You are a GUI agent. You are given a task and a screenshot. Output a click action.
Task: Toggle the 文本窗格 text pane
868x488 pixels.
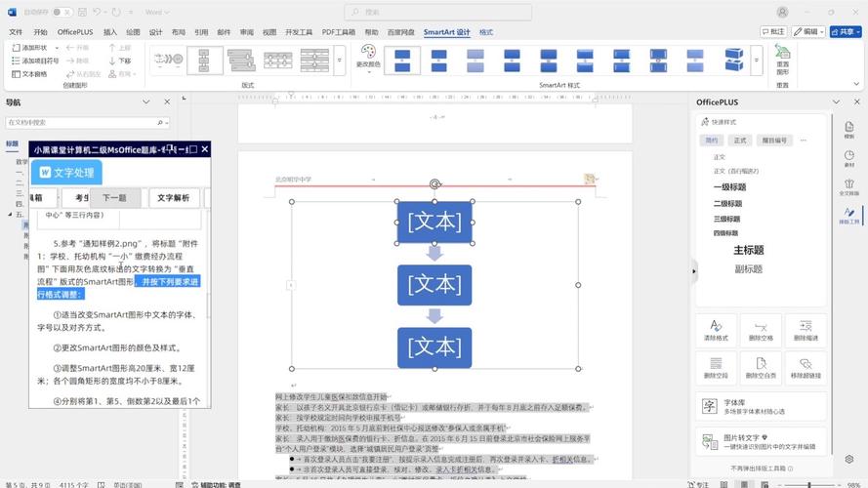(x=30, y=73)
